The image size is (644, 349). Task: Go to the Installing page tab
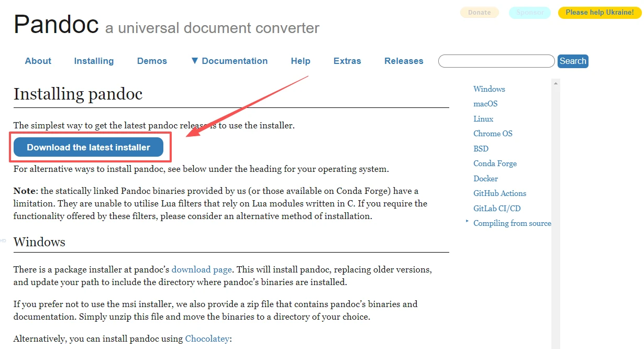pyautogui.click(x=94, y=61)
